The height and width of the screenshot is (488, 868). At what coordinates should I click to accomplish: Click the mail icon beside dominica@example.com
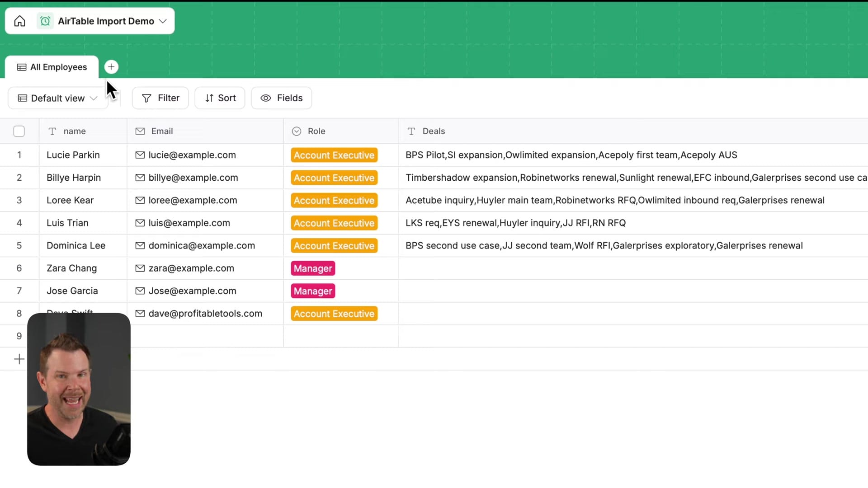click(x=140, y=246)
